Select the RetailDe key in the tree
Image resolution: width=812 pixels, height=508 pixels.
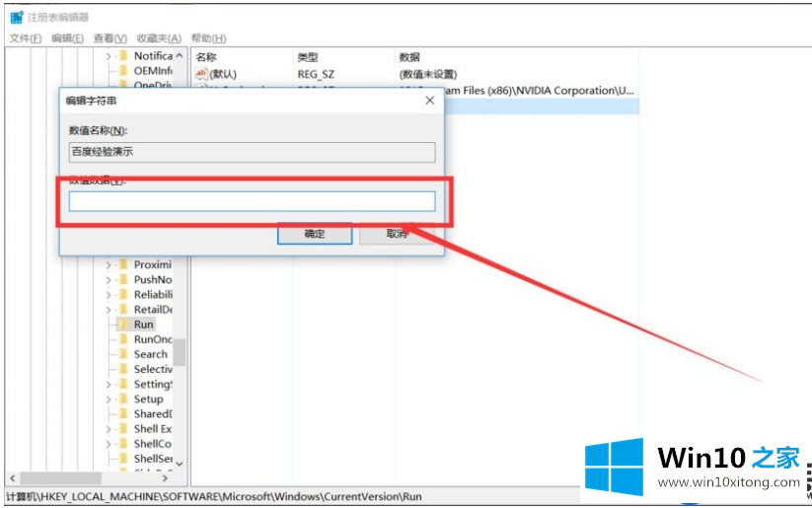[x=153, y=310]
